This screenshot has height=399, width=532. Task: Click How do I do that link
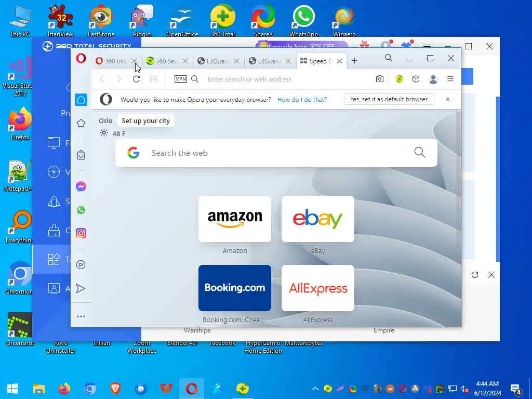302,99
